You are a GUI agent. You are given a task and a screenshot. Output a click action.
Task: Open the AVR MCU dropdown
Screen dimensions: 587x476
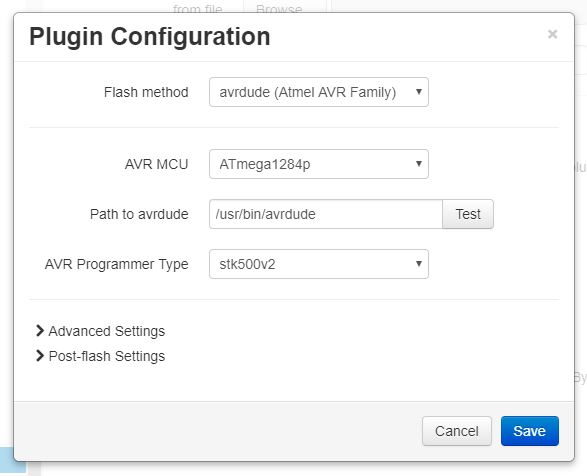tap(319, 164)
